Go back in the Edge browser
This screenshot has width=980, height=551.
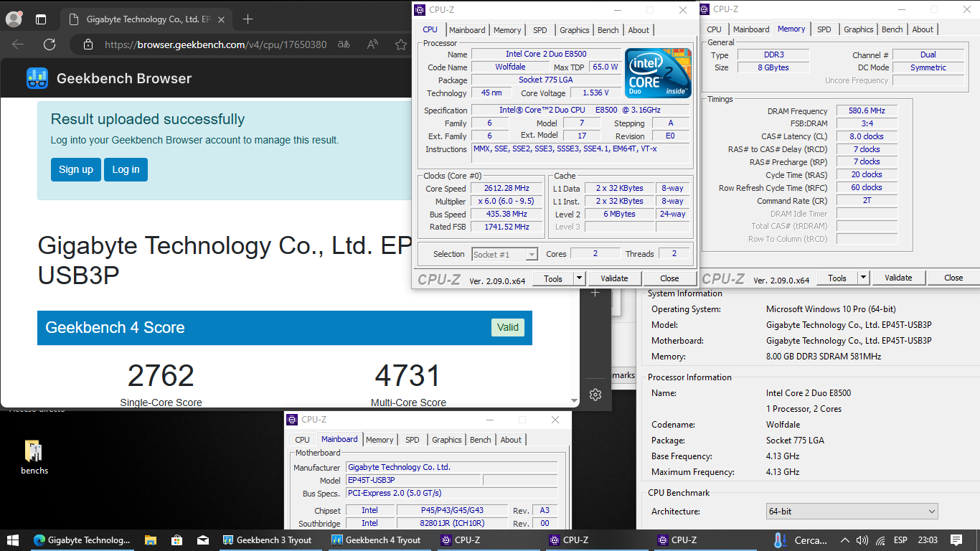pyautogui.click(x=18, y=44)
